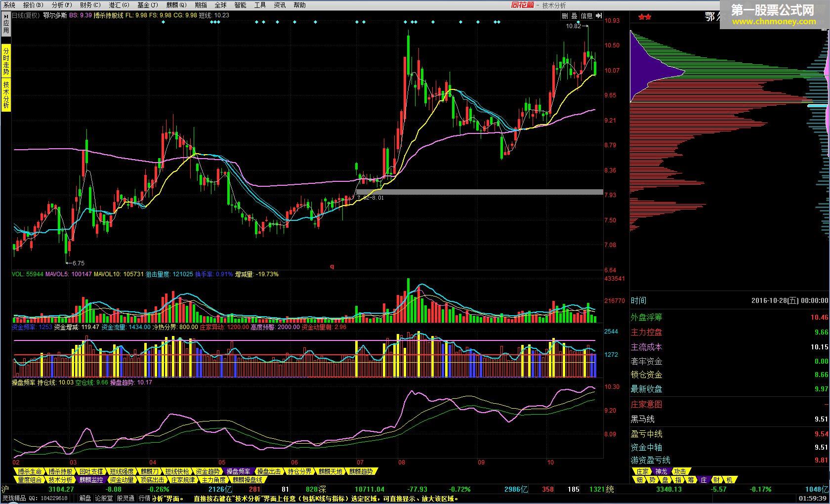The image size is (830, 504).
Task: Select the 量度组合 indicator tab
Action: click(x=30, y=479)
